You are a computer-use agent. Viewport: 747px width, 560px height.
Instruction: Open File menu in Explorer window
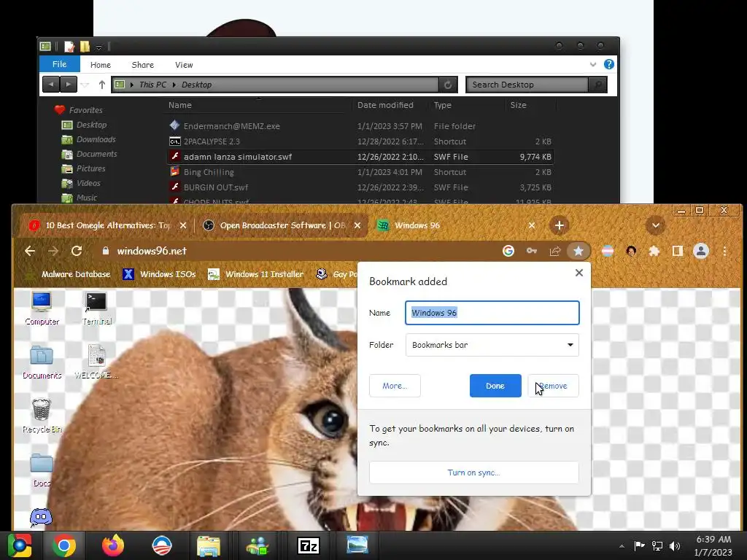click(x=60, y=64)
